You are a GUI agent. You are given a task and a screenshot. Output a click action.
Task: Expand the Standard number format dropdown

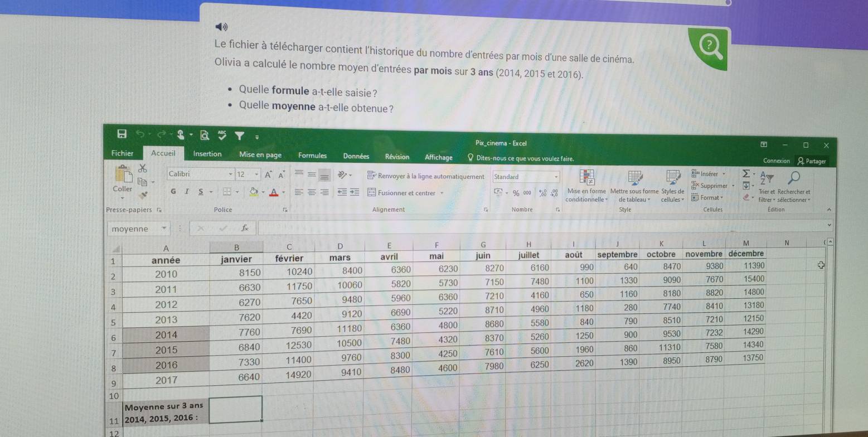(x=555, y=177)
